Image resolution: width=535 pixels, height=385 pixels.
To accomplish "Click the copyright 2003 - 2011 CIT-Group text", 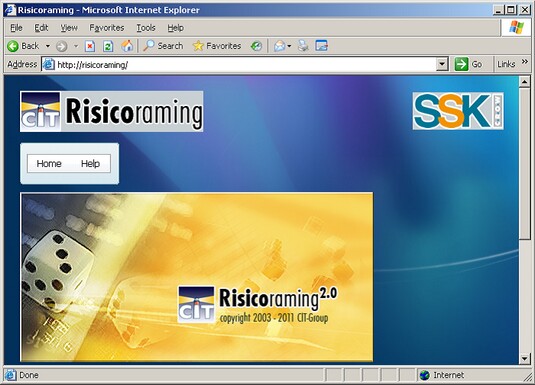I will pyautogui.click(x=274, y=318).
